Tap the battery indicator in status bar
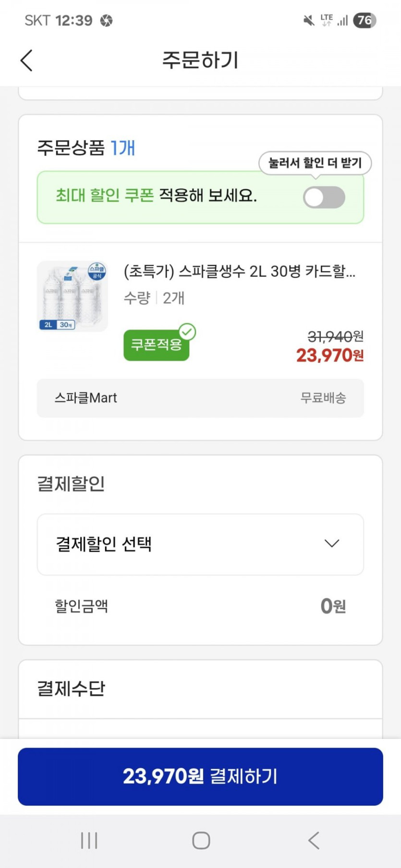This screenshot has width=401, height=868. pos(364,20)
